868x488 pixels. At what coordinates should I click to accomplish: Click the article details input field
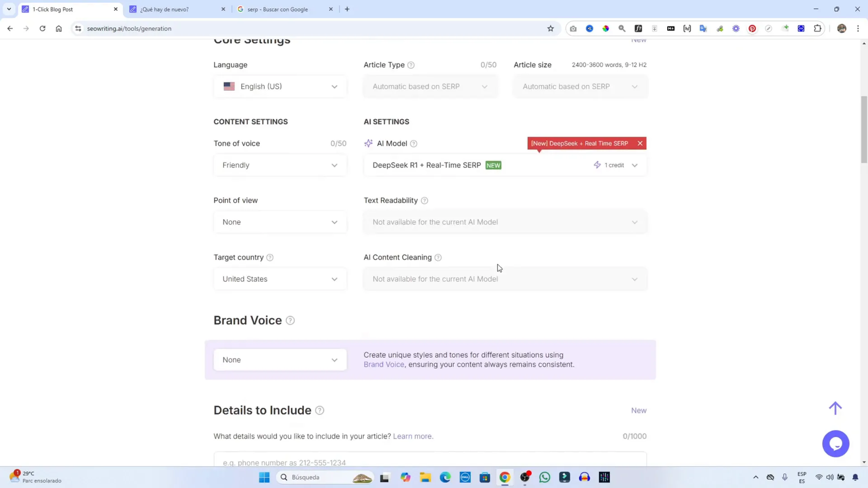[429, 461]
